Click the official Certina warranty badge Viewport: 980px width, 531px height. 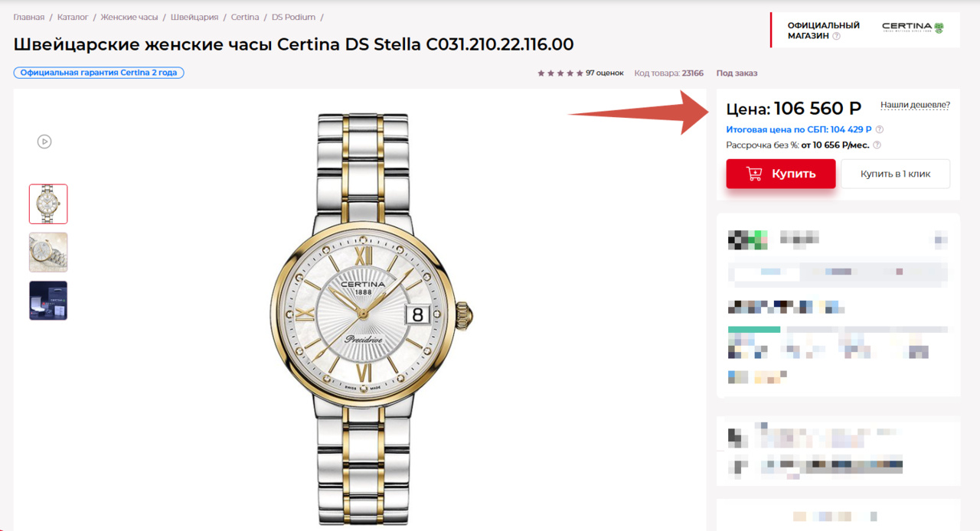coord(99,73)
